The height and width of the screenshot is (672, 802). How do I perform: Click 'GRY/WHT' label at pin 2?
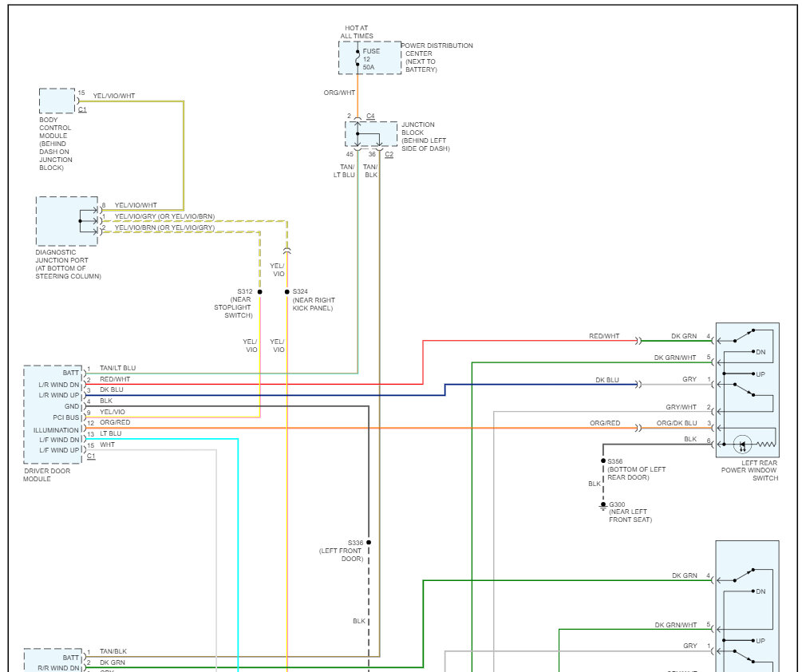point(681,407)
